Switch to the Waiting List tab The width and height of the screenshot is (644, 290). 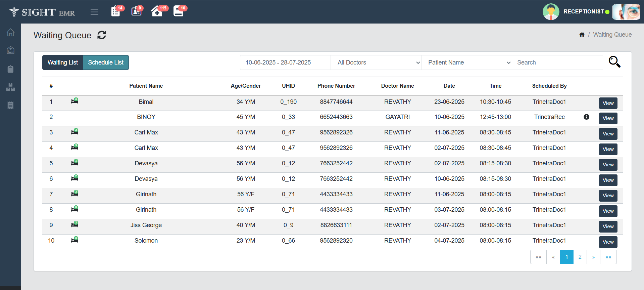63,63
